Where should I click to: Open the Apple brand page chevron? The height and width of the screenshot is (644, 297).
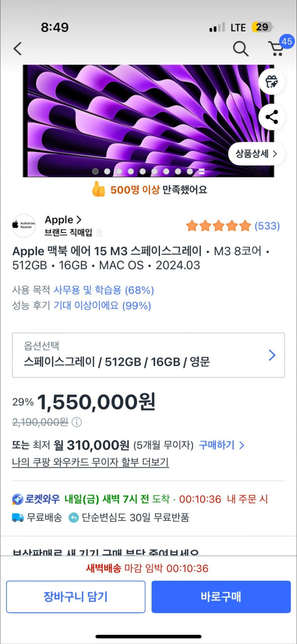pyautogui.click(x=79, y=220)
